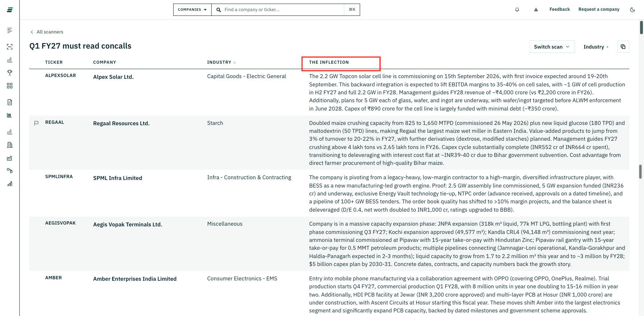Select the Q1 FY27 must read concalls title
Viewport: 644px width, 316px height.
80,46
